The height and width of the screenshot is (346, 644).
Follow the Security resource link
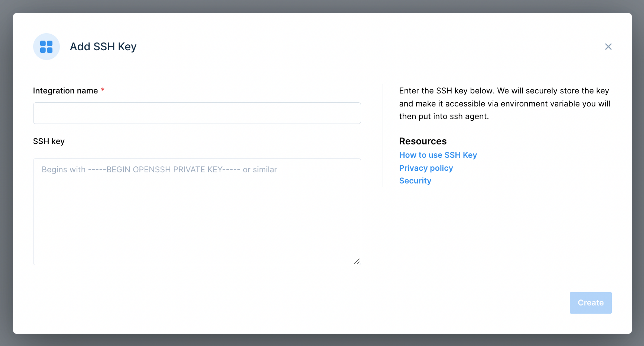[415, 181]
